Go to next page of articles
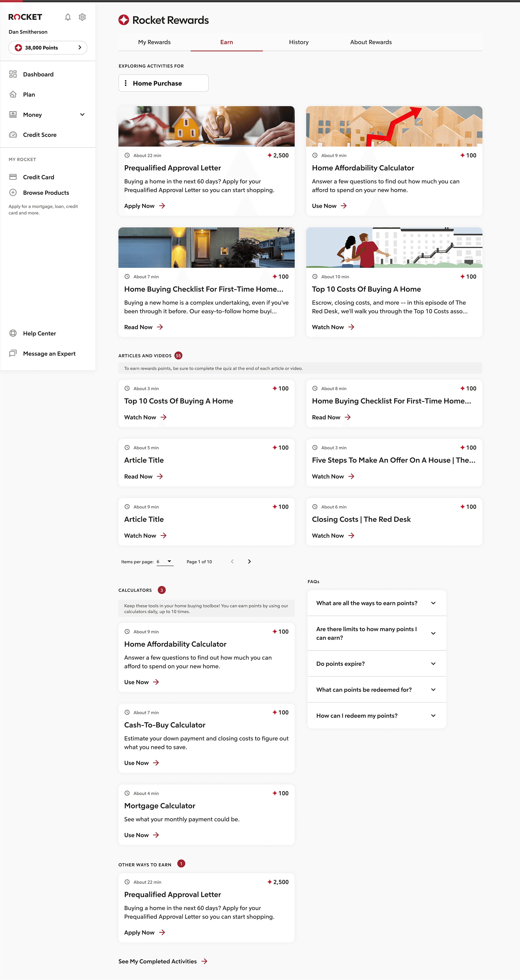The height and width of the screenshot is (980, 520). point(249,562)
